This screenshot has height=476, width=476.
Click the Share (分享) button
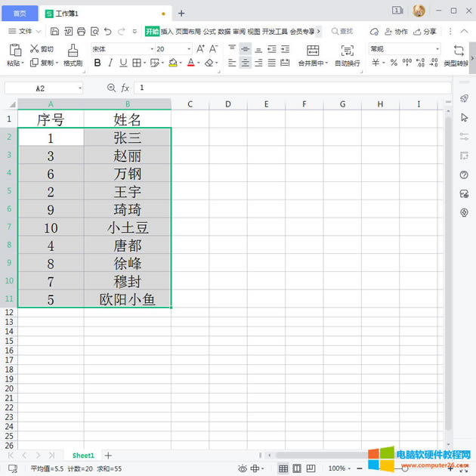point(425,31)
